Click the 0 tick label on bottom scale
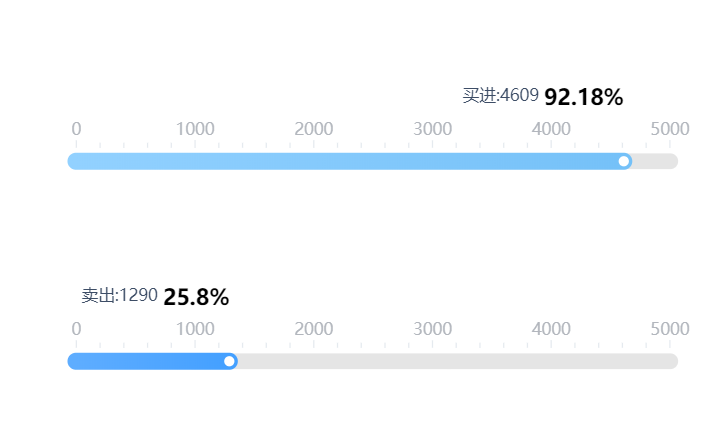 point(76,329)
